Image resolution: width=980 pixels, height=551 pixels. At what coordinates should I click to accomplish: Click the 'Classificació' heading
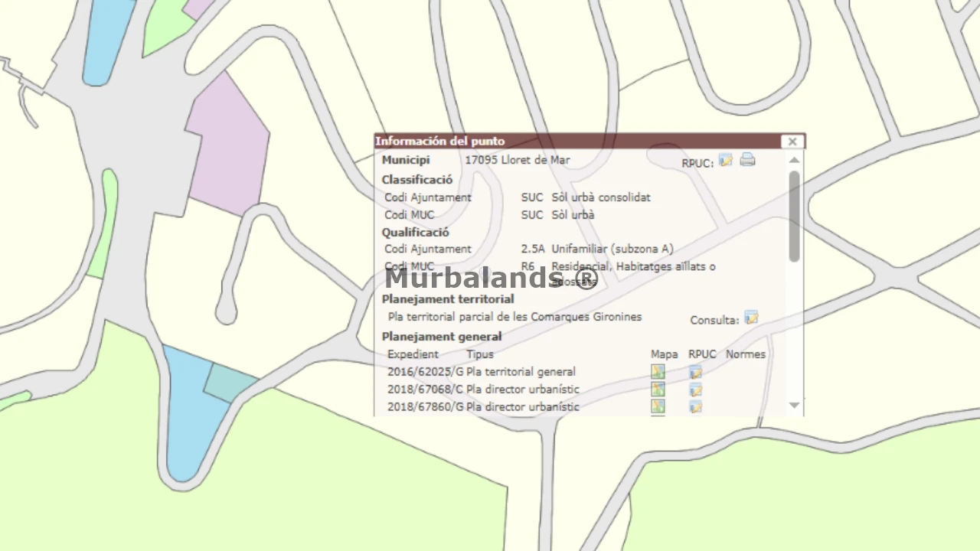tap(417, 180)
